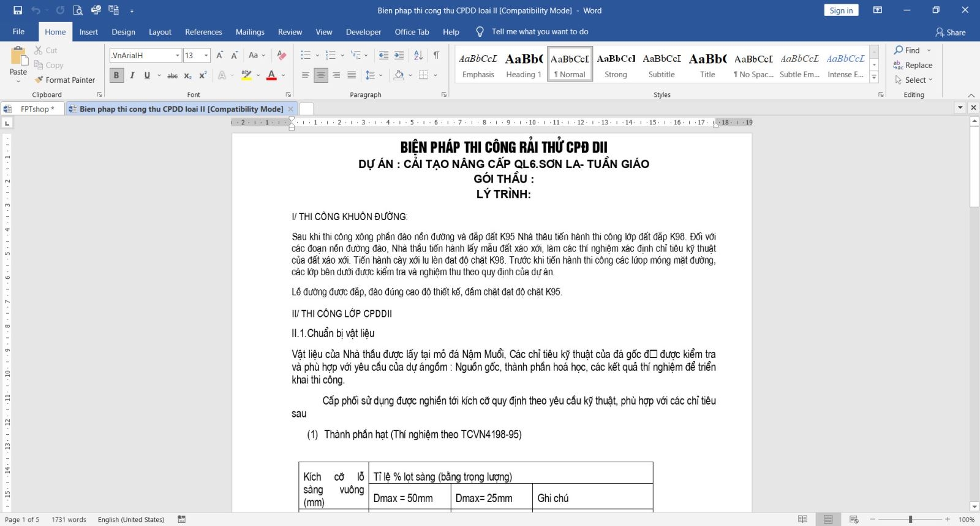980x526 pixels.
Task: Switch to Web Layout view in status bar
Action: [854, 519]
